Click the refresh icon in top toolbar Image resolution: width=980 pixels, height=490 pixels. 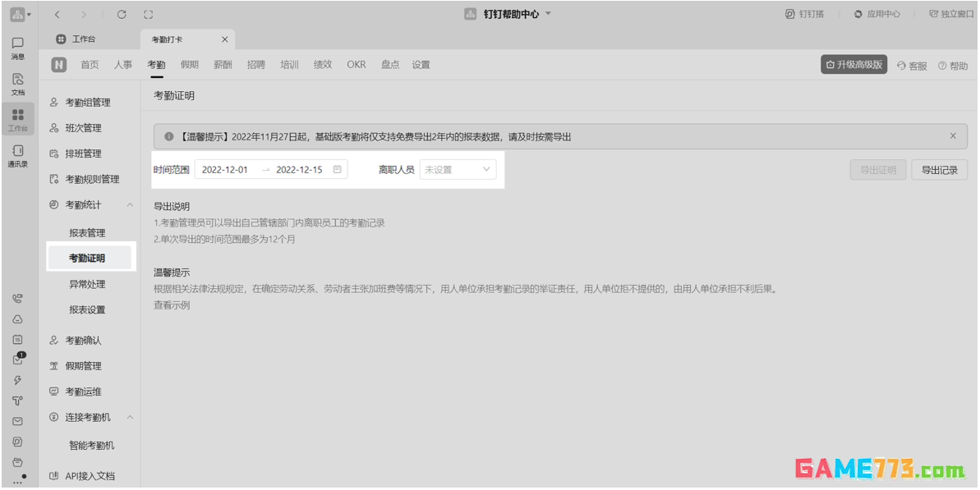[x=122, y=14]
